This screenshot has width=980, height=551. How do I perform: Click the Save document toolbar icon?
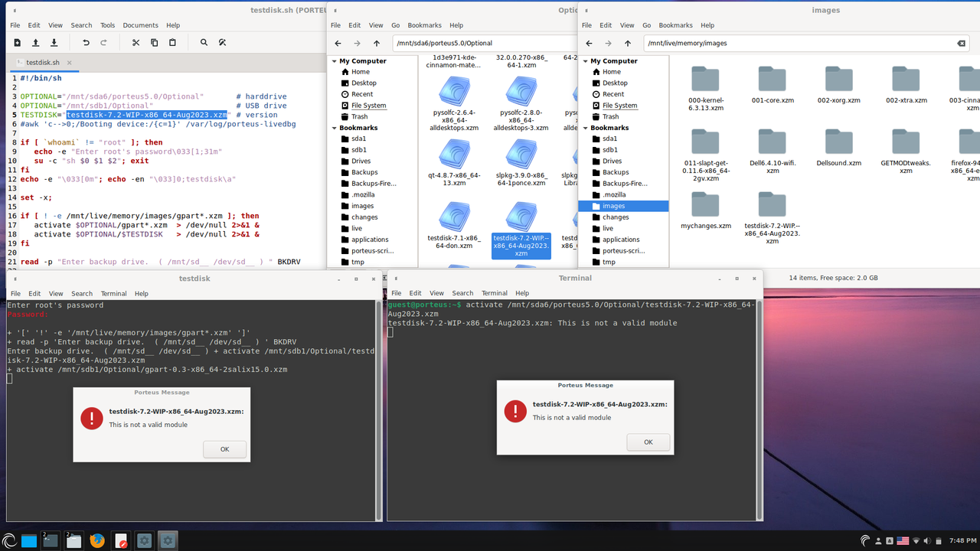pyautogui.click(x=54, y=42)
